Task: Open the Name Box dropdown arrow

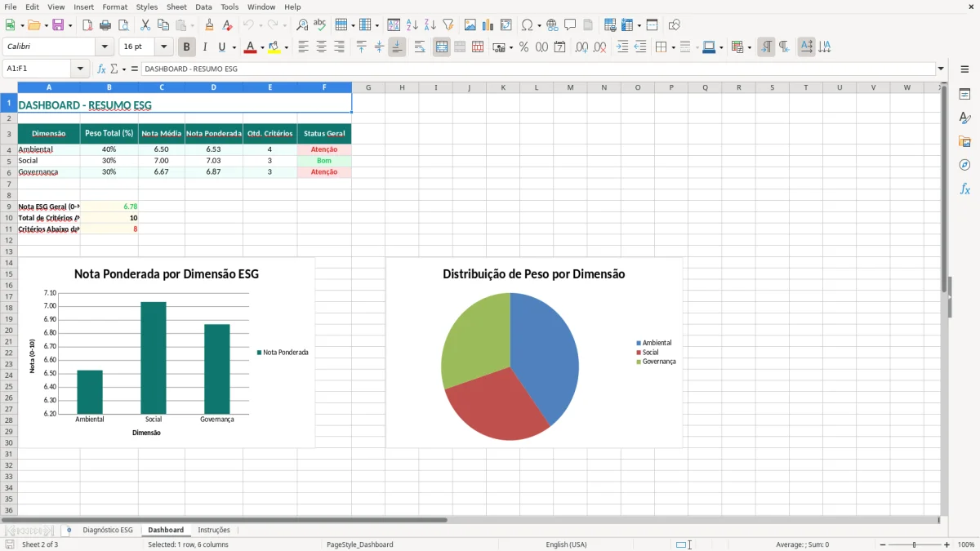Action: point(80,69)
